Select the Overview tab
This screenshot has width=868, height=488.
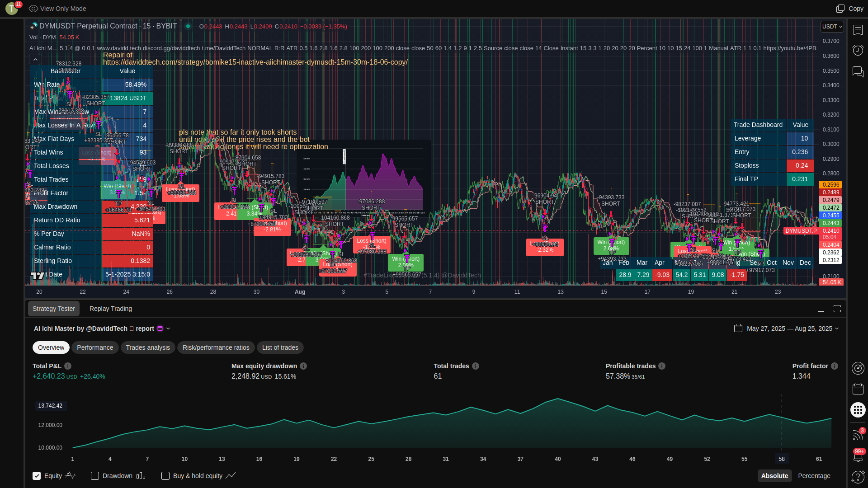(51, 347)
